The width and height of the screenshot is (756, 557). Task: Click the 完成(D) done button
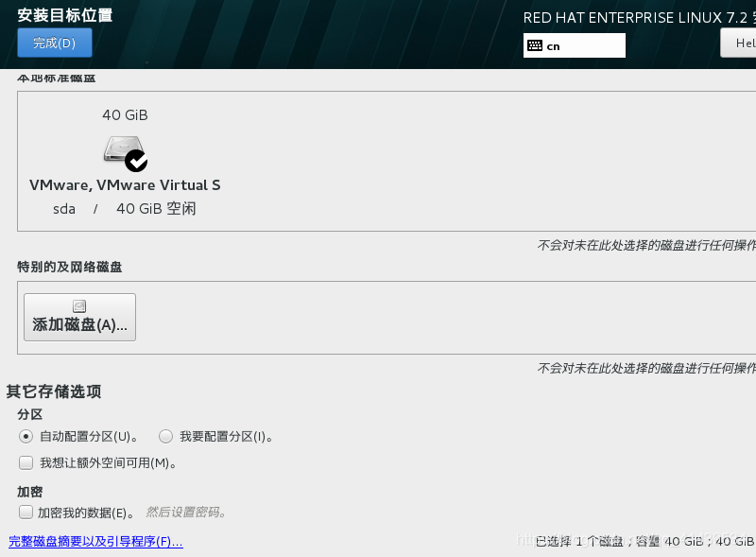point(55,43)
